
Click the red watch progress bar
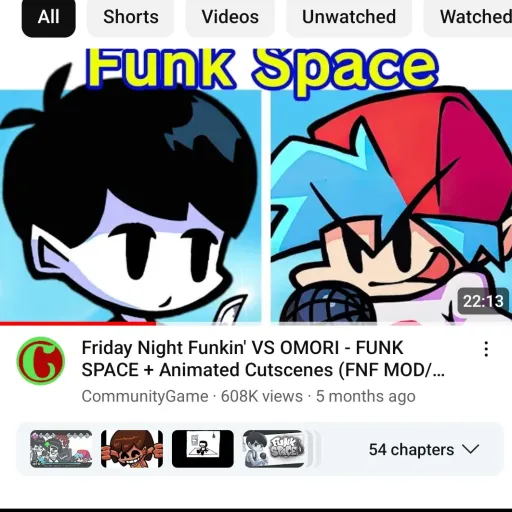[78, 323]
